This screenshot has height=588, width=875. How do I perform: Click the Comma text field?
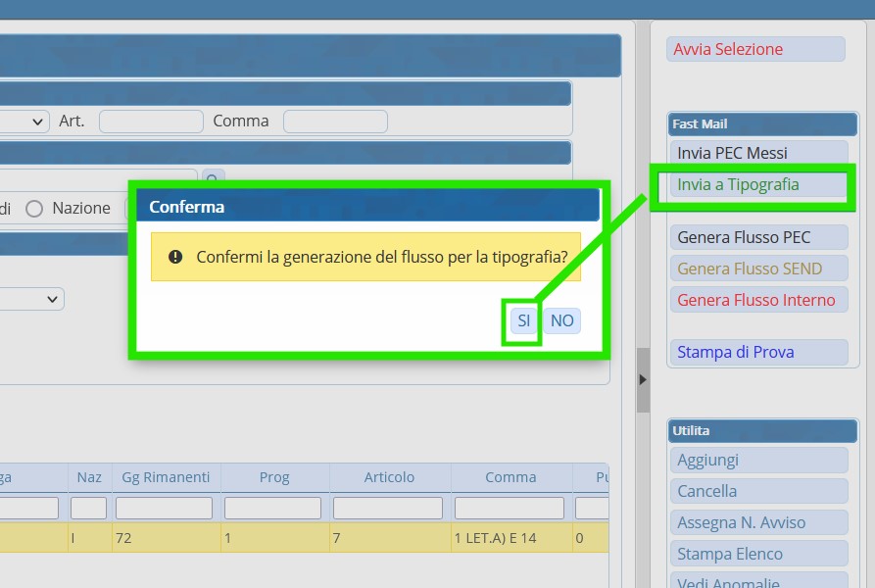click(x=335, y=122)
